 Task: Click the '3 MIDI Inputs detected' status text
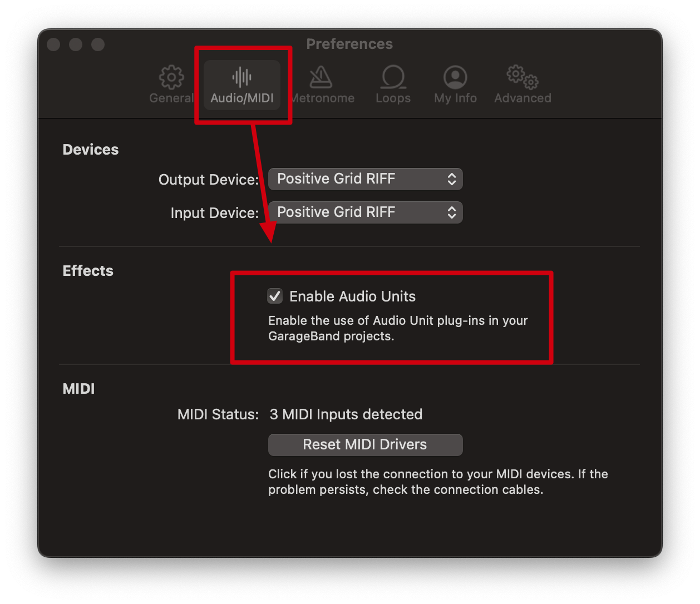coord(346,414)
